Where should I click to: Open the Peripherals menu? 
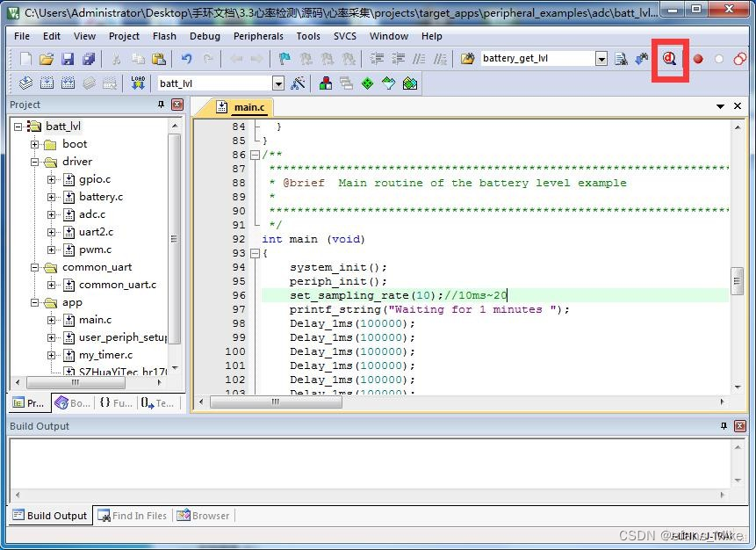point(258,36)
